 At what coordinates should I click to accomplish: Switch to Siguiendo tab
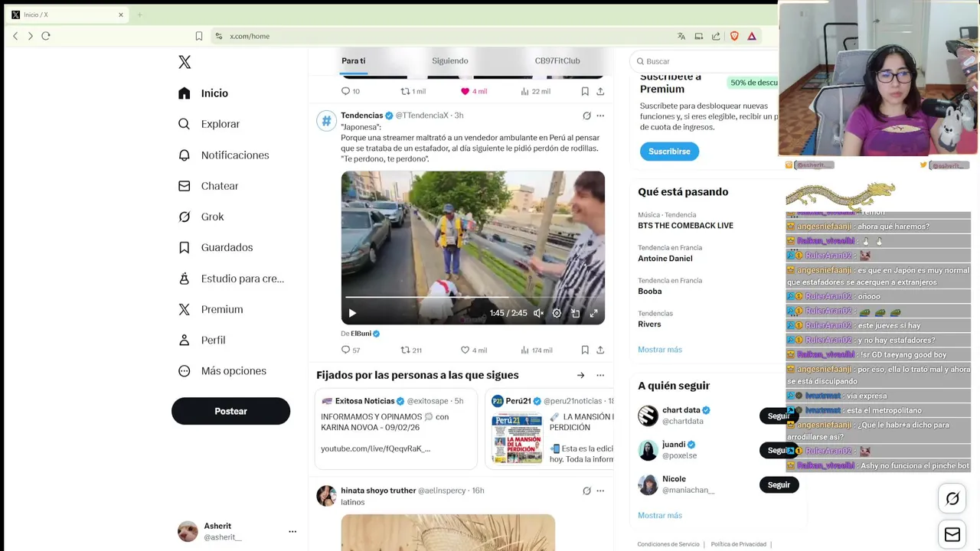(x=449, y=60)
